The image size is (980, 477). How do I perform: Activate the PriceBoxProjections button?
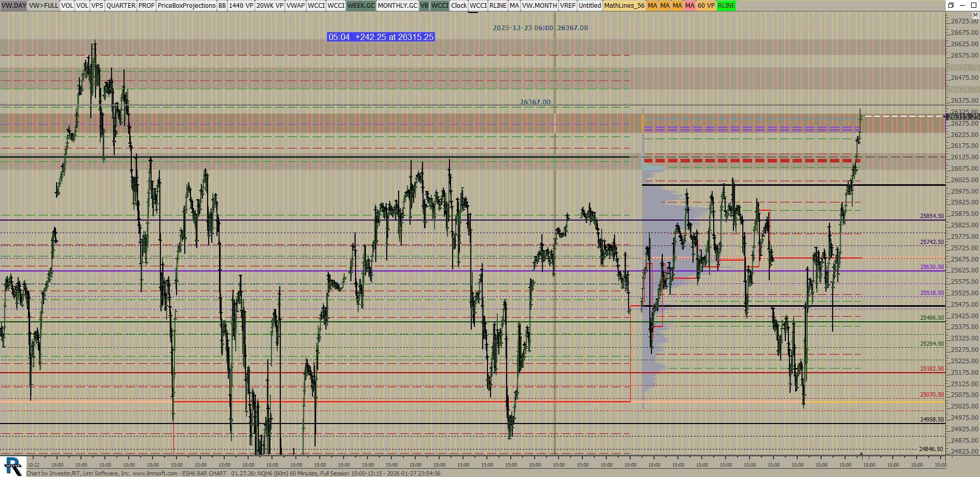186,6
